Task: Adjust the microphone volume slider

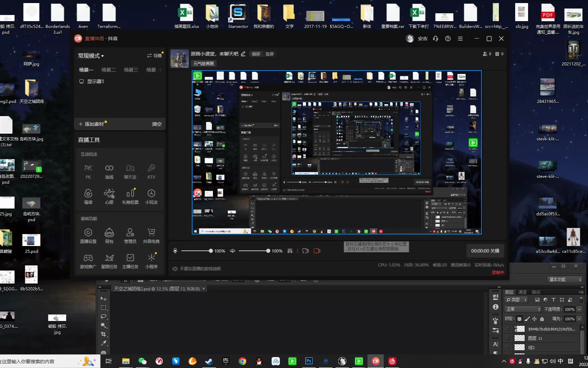Action: (x=196, y=251)
